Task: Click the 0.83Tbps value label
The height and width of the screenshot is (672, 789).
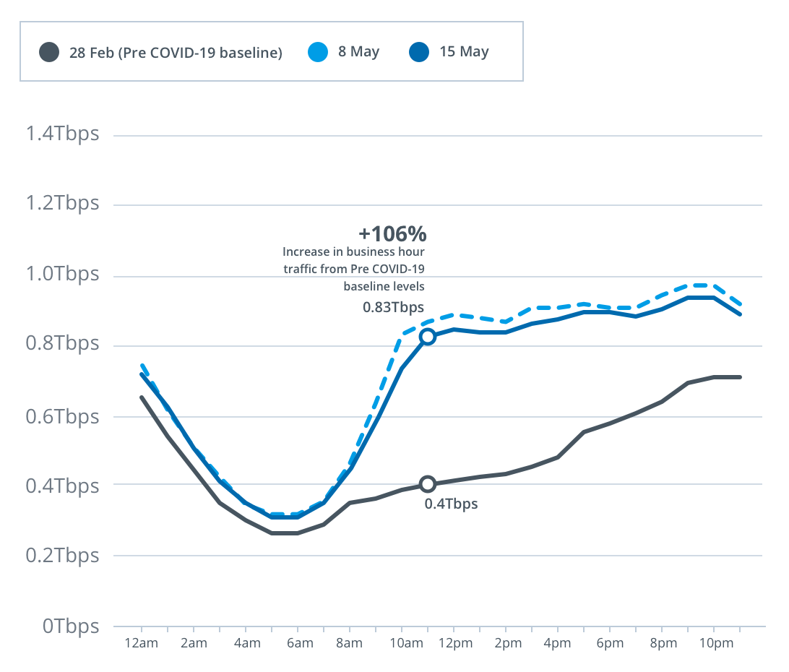Action: point(393,307)
